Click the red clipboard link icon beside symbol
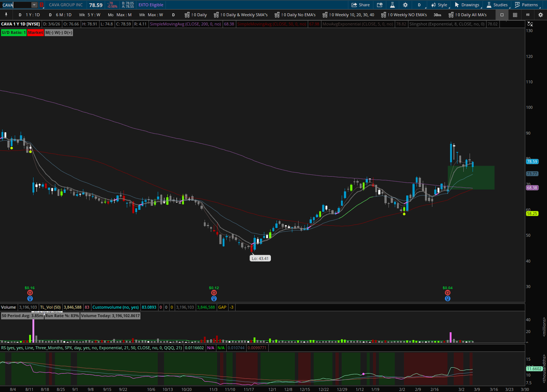547x392 pixels. (42, 5)
